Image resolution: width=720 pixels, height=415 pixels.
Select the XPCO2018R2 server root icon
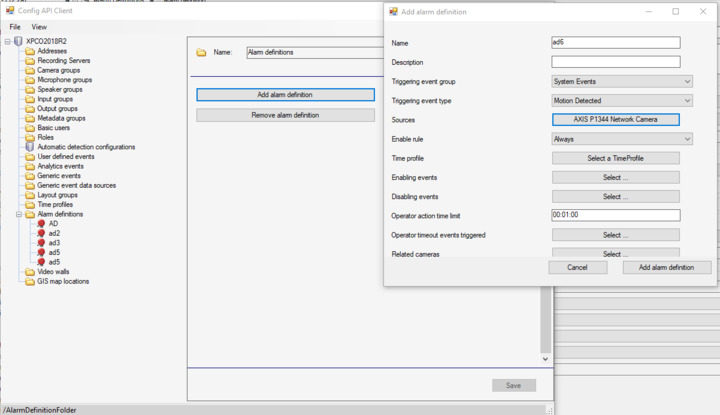(x=19, y=41)
